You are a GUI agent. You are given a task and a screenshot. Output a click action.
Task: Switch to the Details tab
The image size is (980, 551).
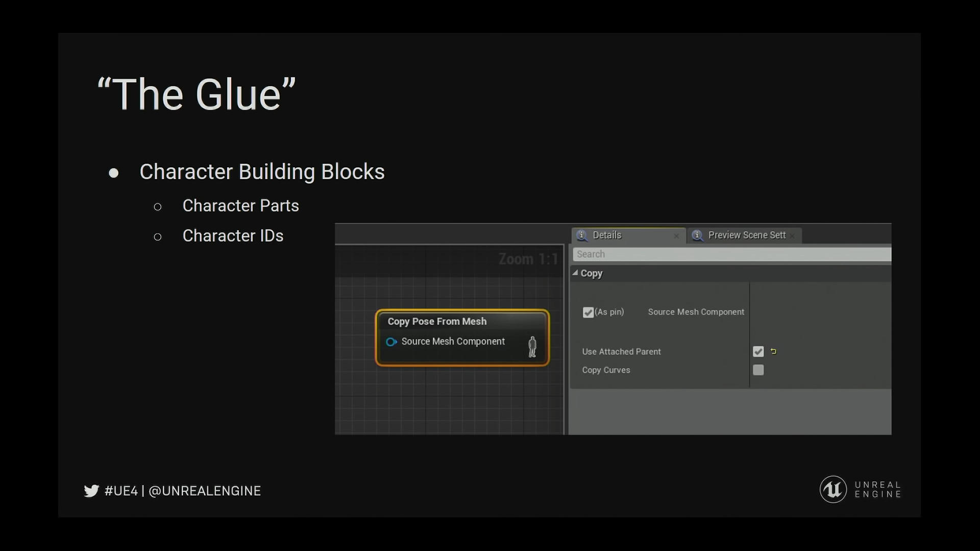click(x=607, y=235)
